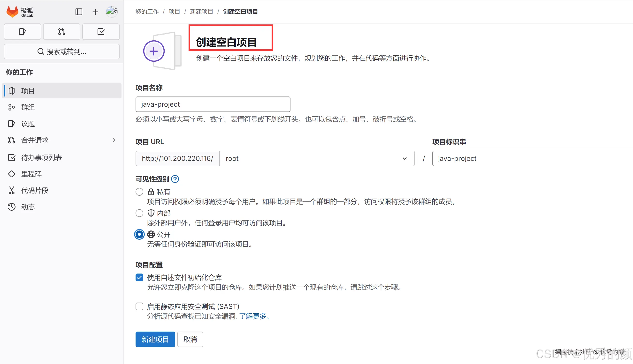The image size is (633, 364).
Task: Click the to-do checkmark icon in the top toolbar
Action: pos(101,31)
